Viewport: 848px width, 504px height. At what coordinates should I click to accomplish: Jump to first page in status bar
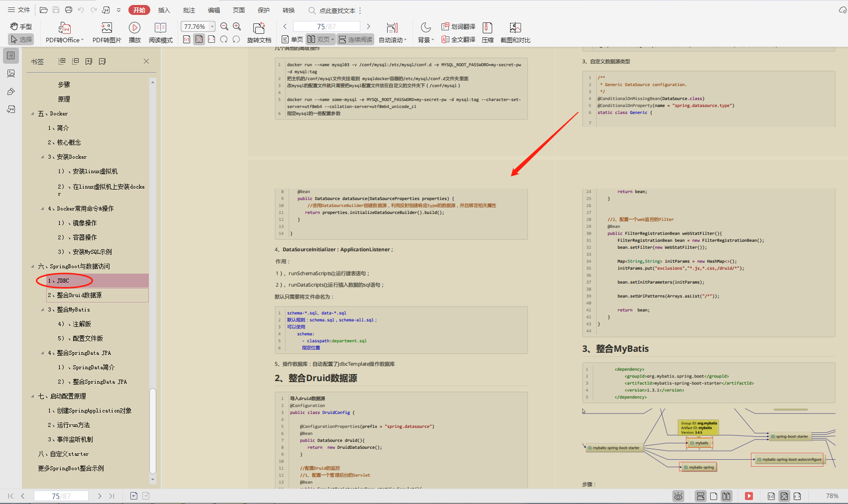pyautogui.click(x=10, y=496)
